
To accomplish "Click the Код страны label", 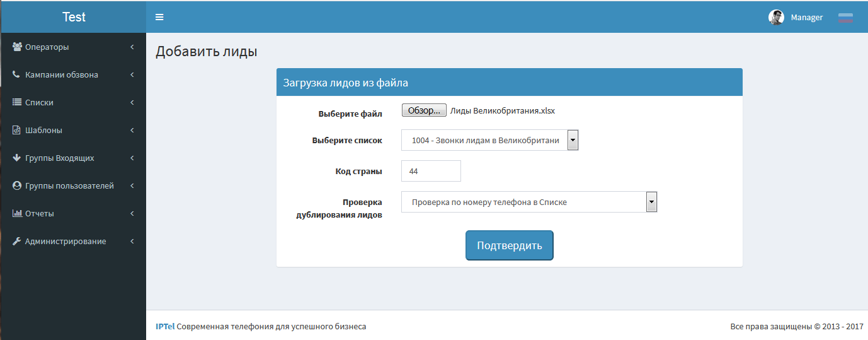I will tap(359, 171).
